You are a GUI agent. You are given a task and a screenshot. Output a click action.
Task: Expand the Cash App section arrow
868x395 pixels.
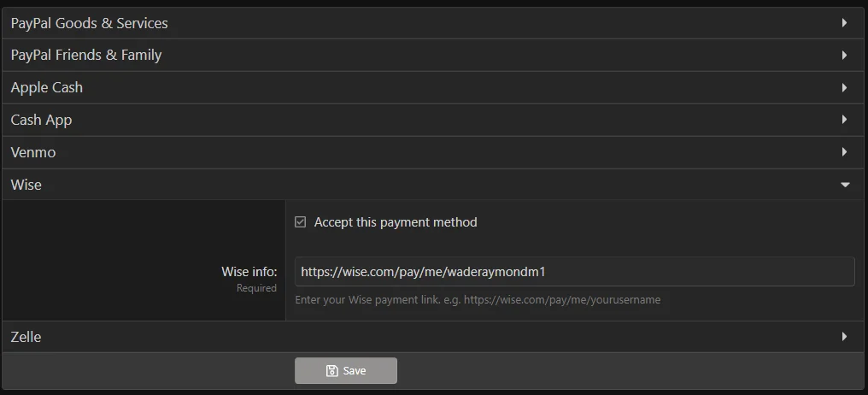(845, 120)
